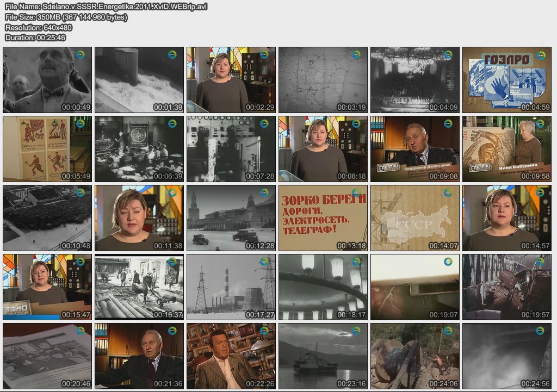The width and height of the screenshot is (557, 392).
Task: Click the 00:20:46 timestamp on newspaper frame
Action: (77, 383)
